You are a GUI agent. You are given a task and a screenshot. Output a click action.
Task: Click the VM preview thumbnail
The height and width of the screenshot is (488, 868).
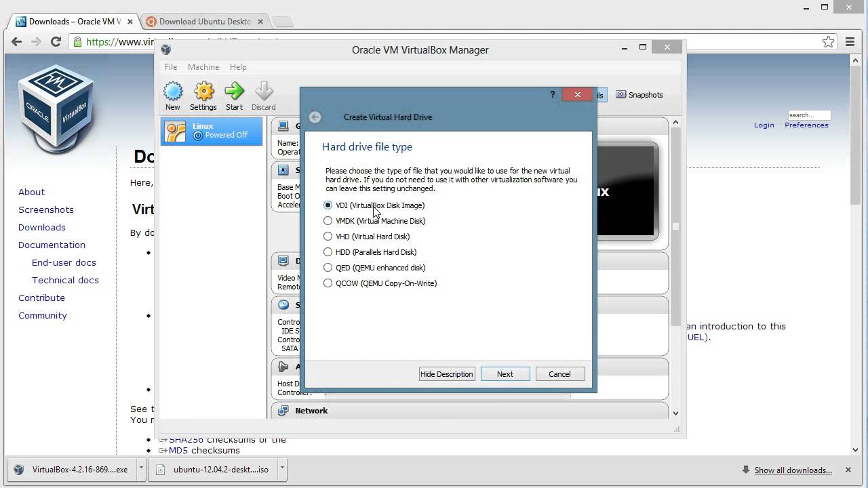pyautogui.click(x=627, y=191)
